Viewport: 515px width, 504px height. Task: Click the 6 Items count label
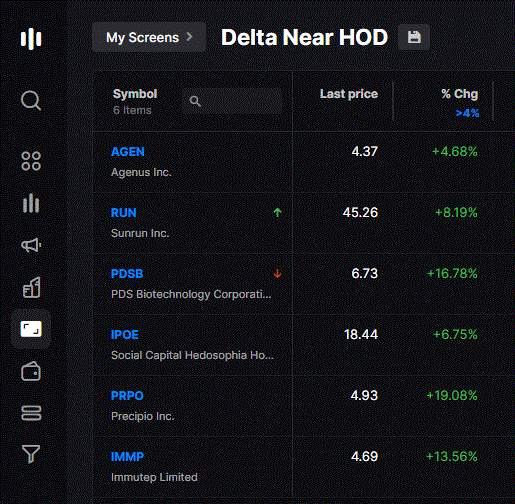click(132, 110)
